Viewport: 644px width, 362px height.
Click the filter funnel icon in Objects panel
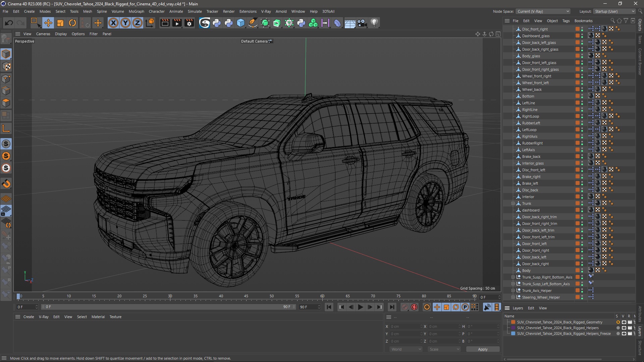click(x=626, y=21)
